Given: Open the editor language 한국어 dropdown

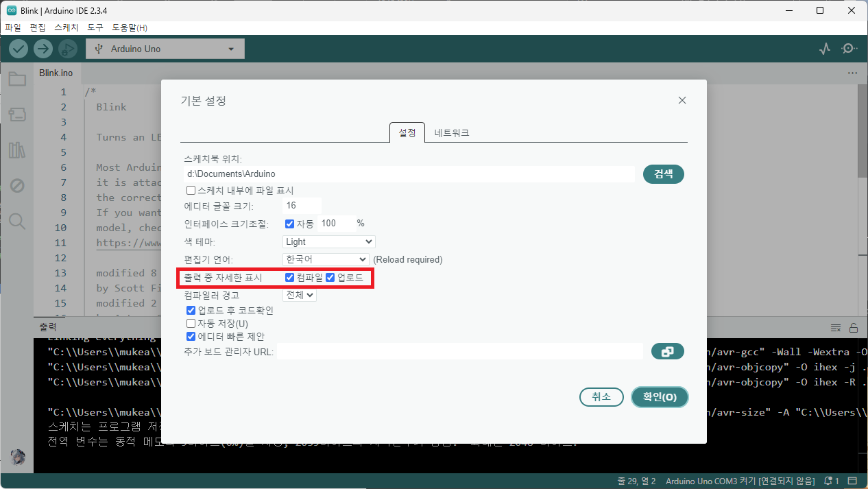Looking at the screenshot, I should coord(326,259).
